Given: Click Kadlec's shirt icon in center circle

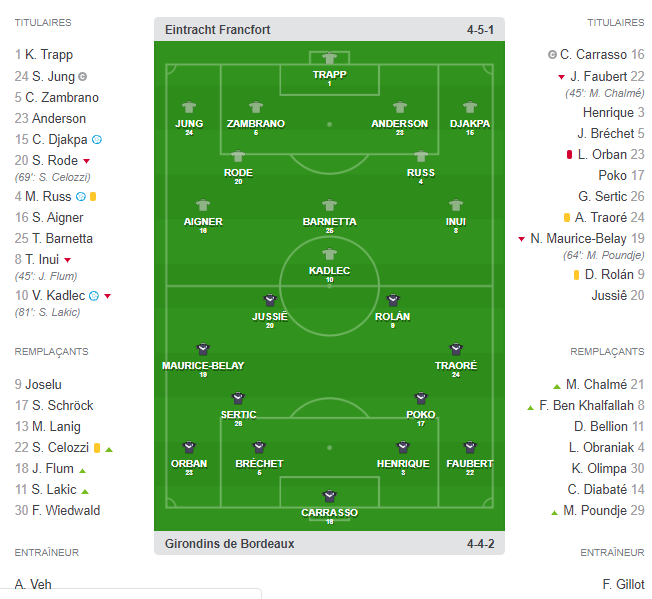Looking at the screenshot, I should (329, 255).
